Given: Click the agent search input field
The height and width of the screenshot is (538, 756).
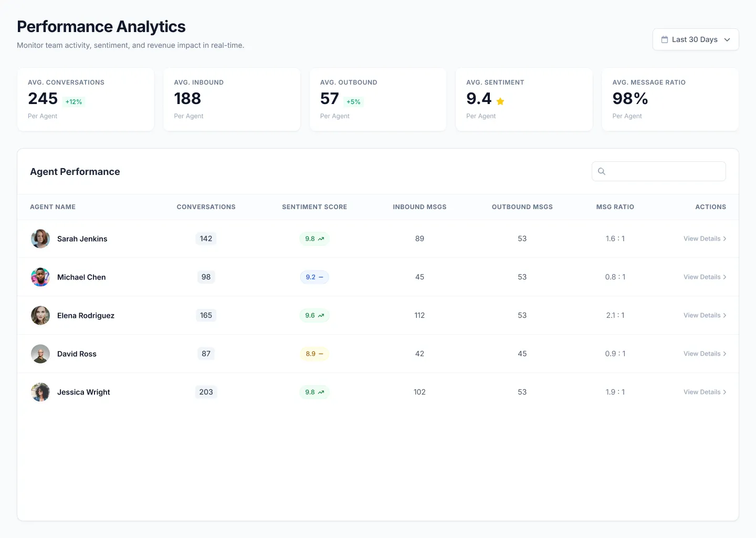Looking at the screenshot, I should pos(659,171).
